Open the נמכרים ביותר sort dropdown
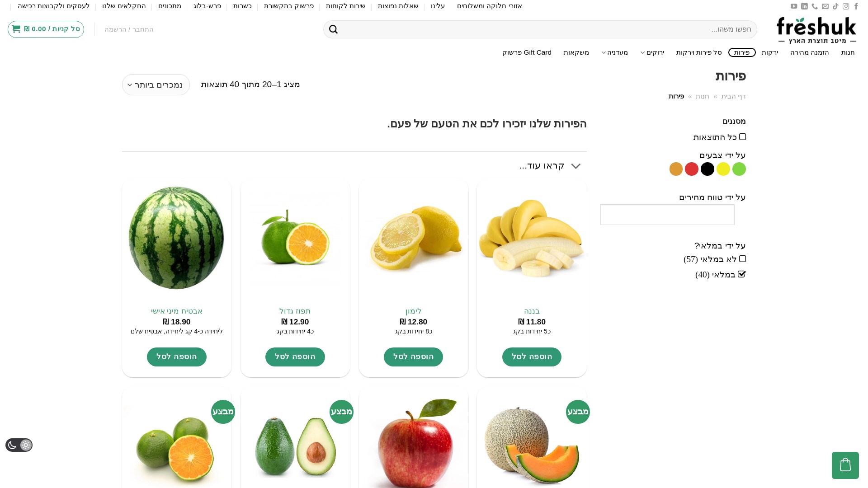 coord(156,84)
